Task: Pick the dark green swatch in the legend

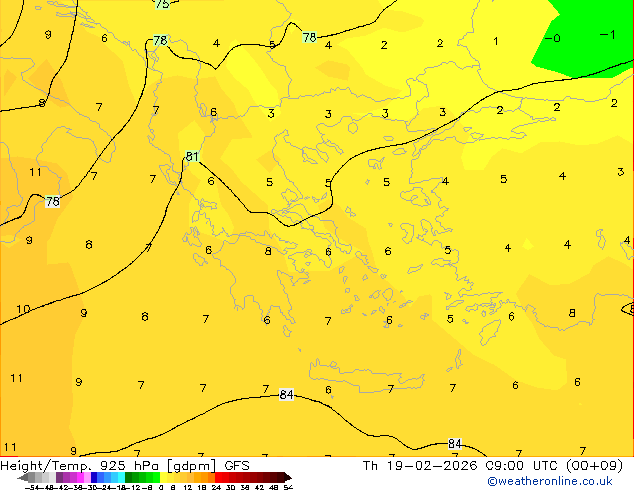Action: (x=129, y=478)
